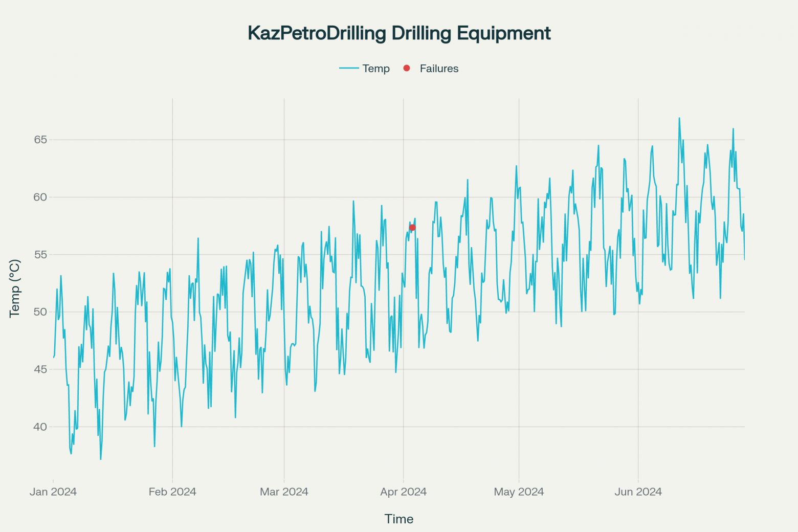Click the teal Temp legend line sample
Viewport: 798px width, 532px height.
coord(348,68)
